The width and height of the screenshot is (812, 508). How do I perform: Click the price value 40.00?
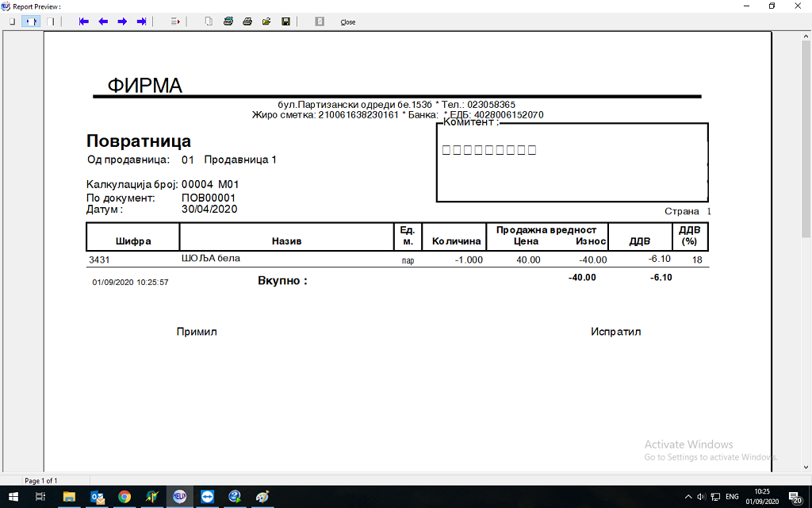528,260
